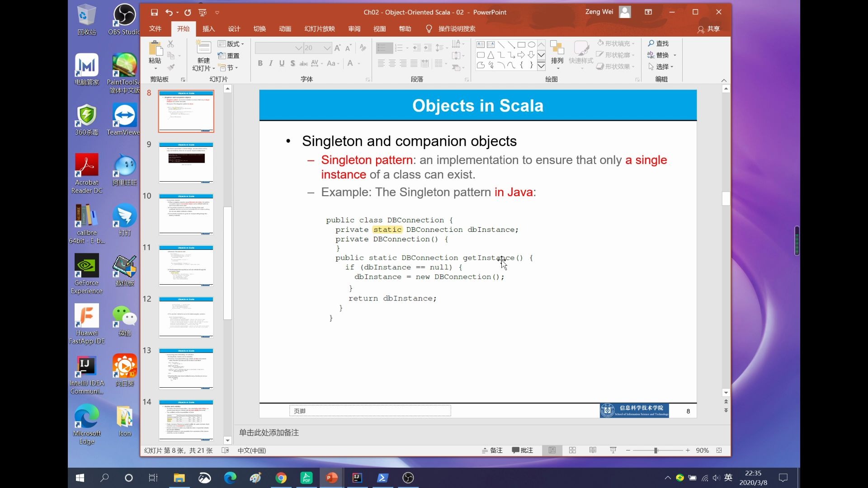Screen dimensions: 868x488
Task: Open slide sorter view in status bar
Action: (572, 450)
